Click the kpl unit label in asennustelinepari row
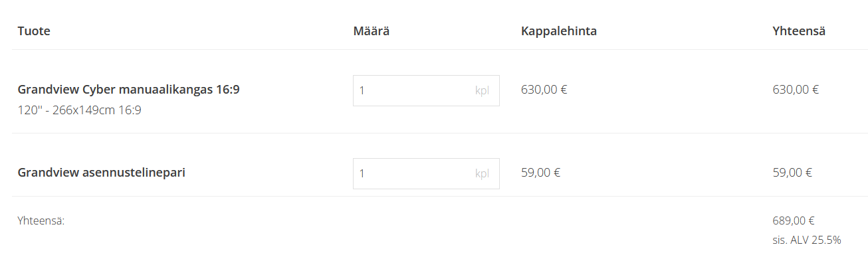This screenshot has width=868, height=267. [482, 173]
